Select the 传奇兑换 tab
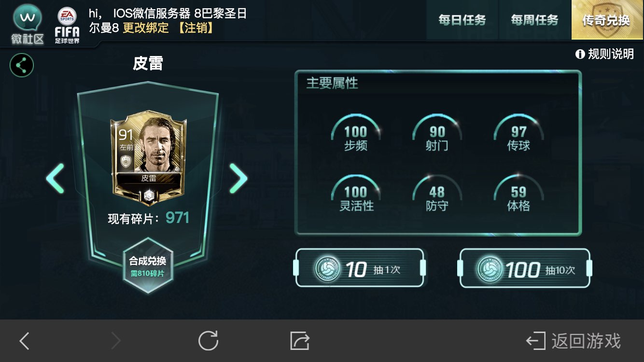This screenshot has height=362, width=644. click(607, 20)
